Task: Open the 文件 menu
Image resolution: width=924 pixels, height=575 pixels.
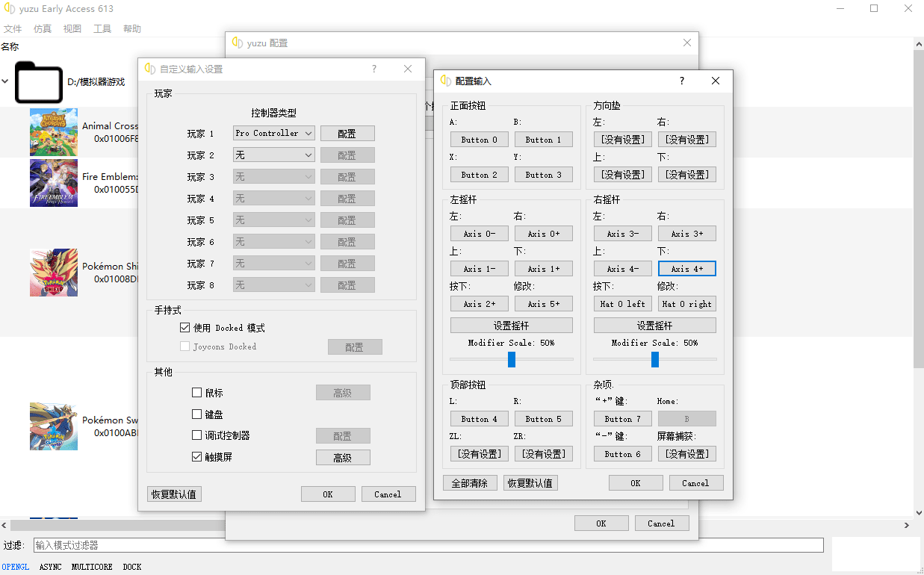Action: click(13, 28)
